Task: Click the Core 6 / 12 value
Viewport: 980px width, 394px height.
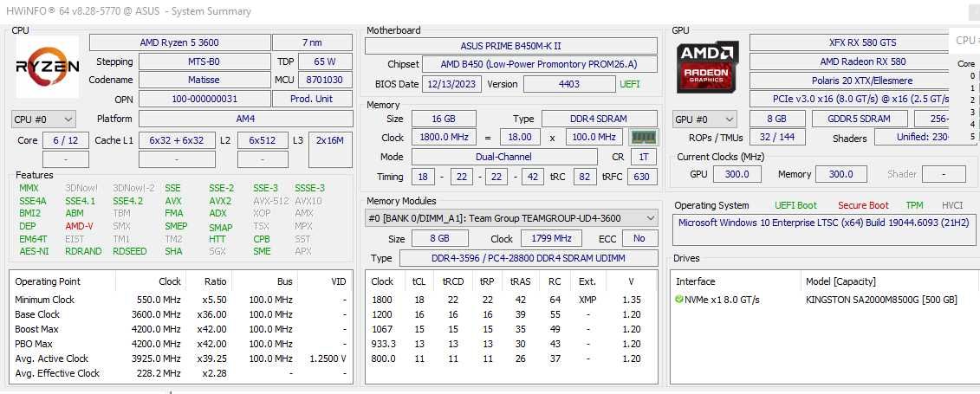Action: click(66, 140)
